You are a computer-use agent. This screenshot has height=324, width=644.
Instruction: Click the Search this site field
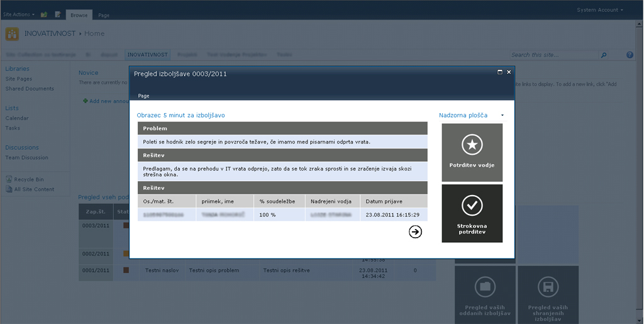coord(552,55)
